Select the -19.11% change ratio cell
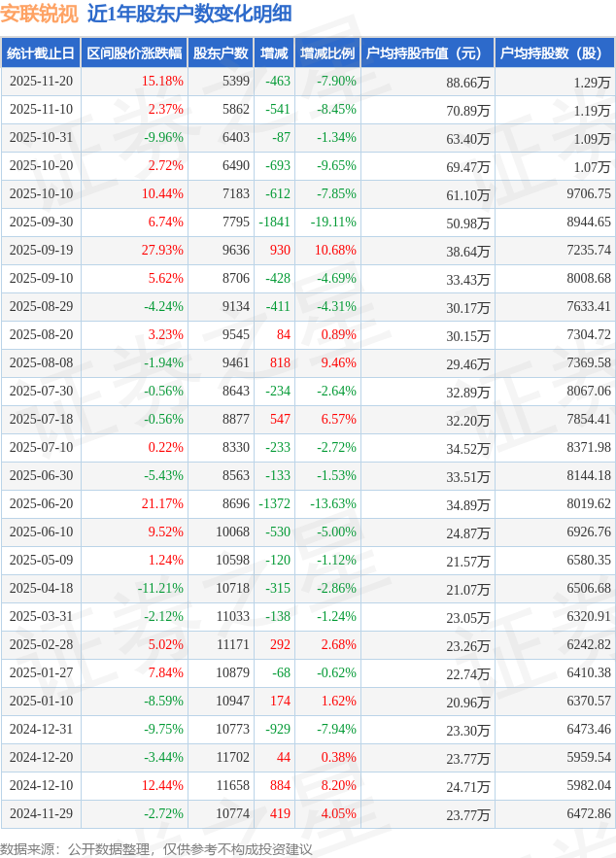The height and width of the screenshot is (858, 616). (333, 223)
